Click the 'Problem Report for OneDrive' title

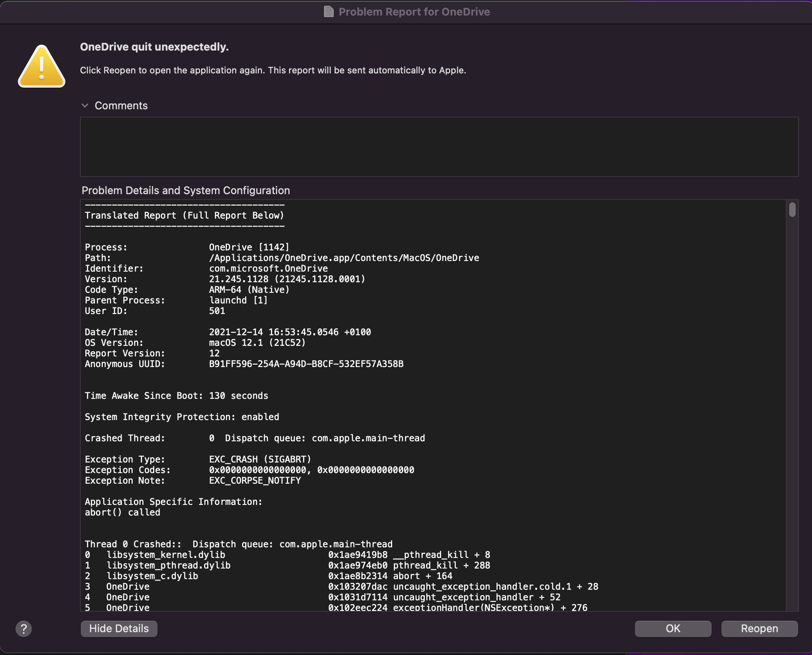click(x=414, y=11)
